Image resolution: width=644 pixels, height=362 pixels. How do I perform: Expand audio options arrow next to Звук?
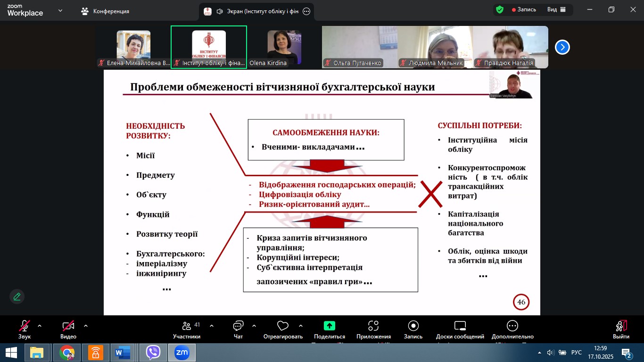click(40, 326)
